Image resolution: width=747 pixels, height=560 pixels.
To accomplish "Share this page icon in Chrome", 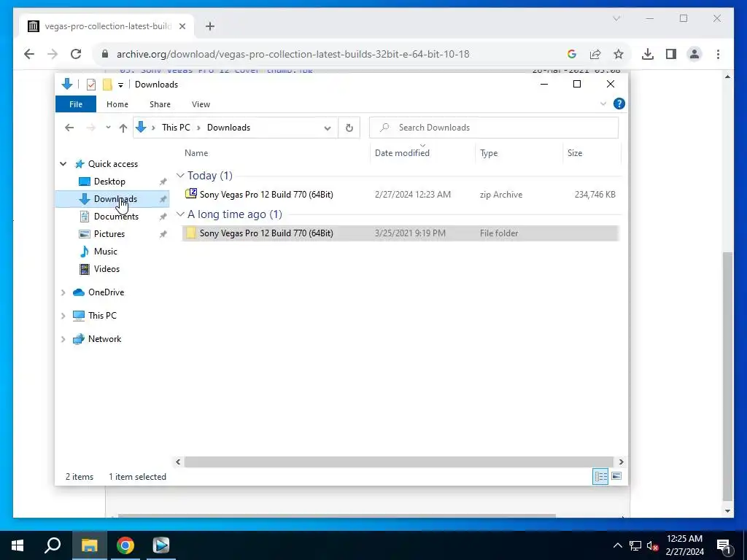I will (x=595, y=54).
